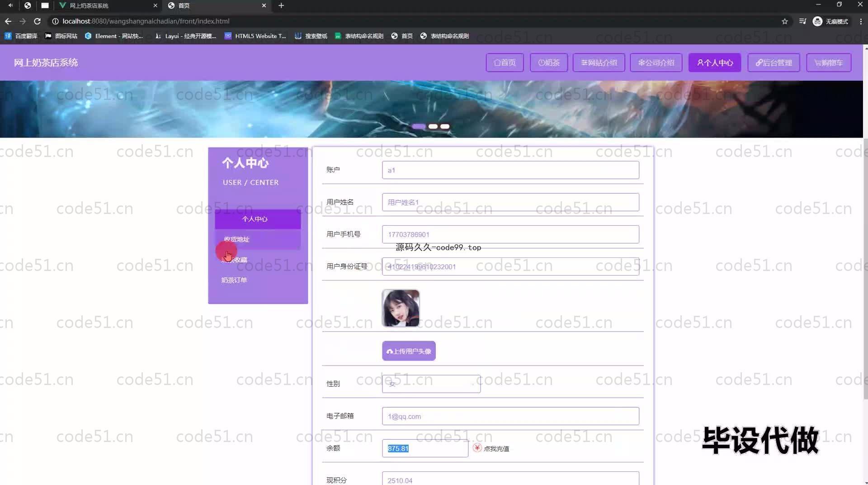Open the 购物车 navigation button
Image resolution: width=868 pixels, height=485 pixels.
point(829,63)
